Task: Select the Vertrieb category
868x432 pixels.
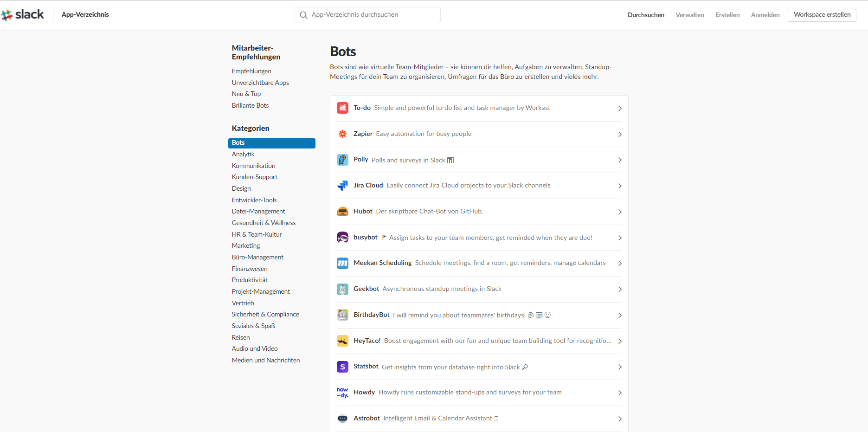Action: click(x=243, y=303)
